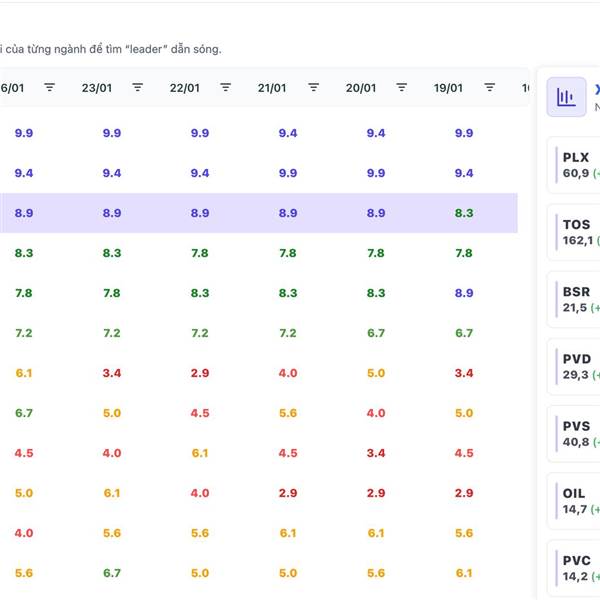This screenshot has width=600, height=600.
Task: Click the red 3.4 value under 23/01
Action: click(x=112, y=373)
